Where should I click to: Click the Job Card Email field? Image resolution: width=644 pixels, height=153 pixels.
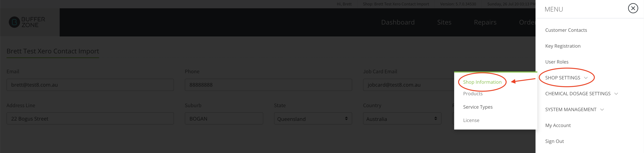(x=408, y=85)
